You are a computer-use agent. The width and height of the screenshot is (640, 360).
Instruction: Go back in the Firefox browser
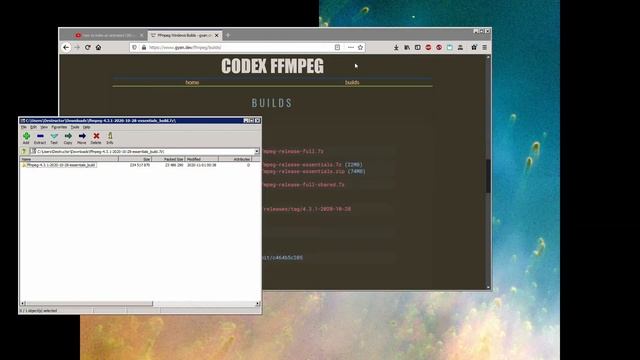[x=66, y=47]
